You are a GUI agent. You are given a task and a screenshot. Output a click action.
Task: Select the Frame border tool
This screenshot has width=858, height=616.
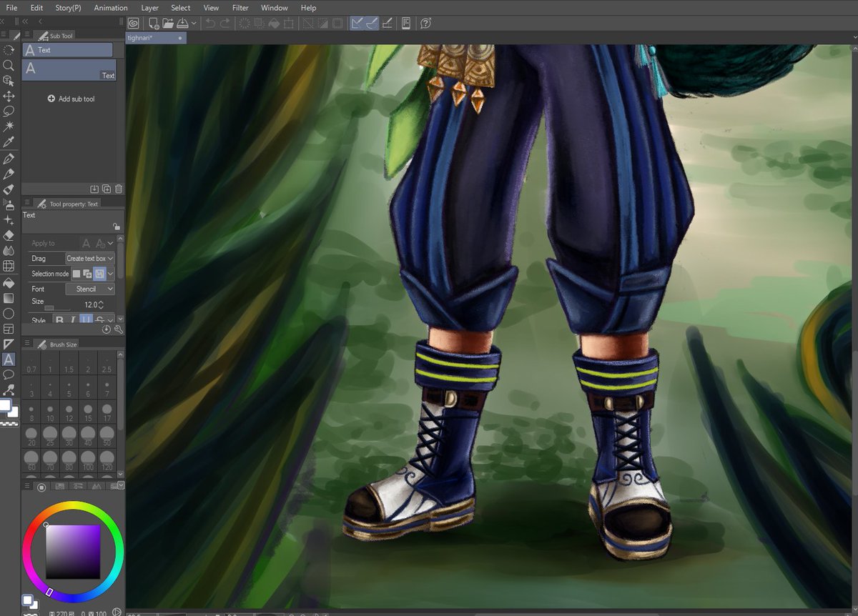9,329
